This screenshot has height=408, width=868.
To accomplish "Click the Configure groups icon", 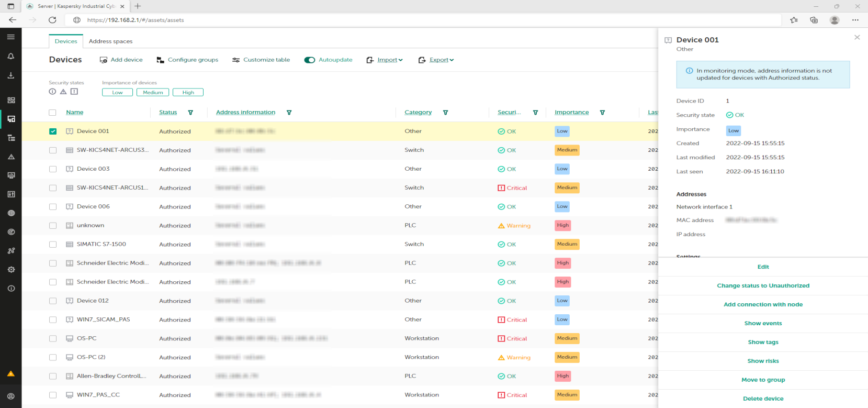I will tap(160, 60).
